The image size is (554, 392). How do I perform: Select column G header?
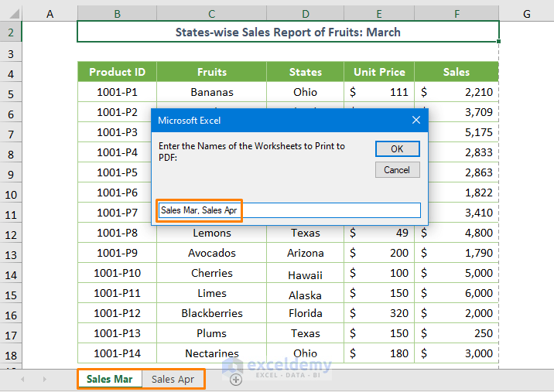click(526, 14)
